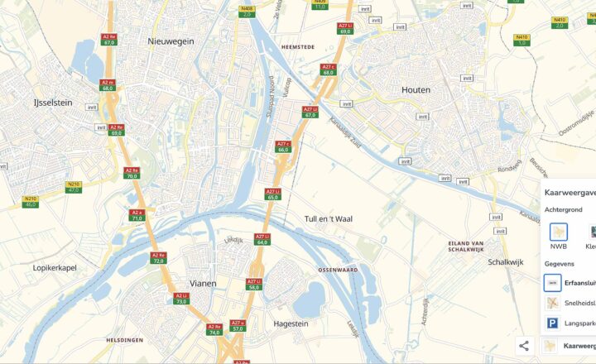
Task: Click the A27 Li 69,0 hectometer marker
Action: coord(345,28)
